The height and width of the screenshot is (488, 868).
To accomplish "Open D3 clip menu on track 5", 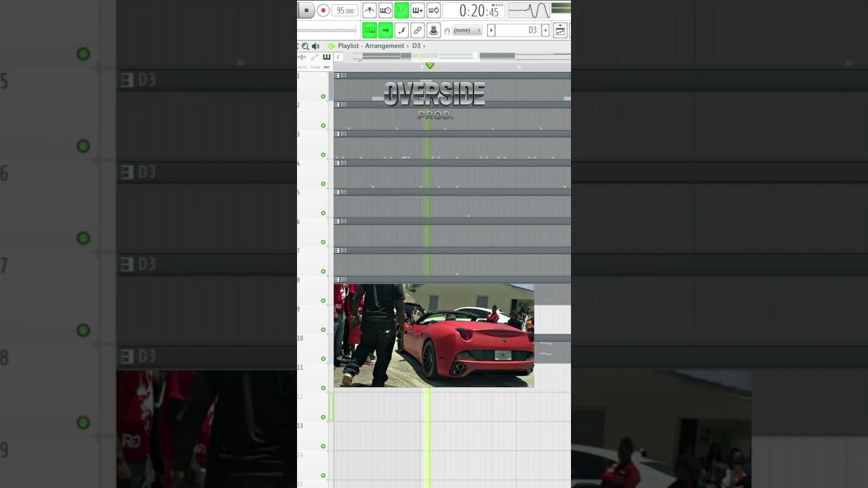I will point(337,192).
